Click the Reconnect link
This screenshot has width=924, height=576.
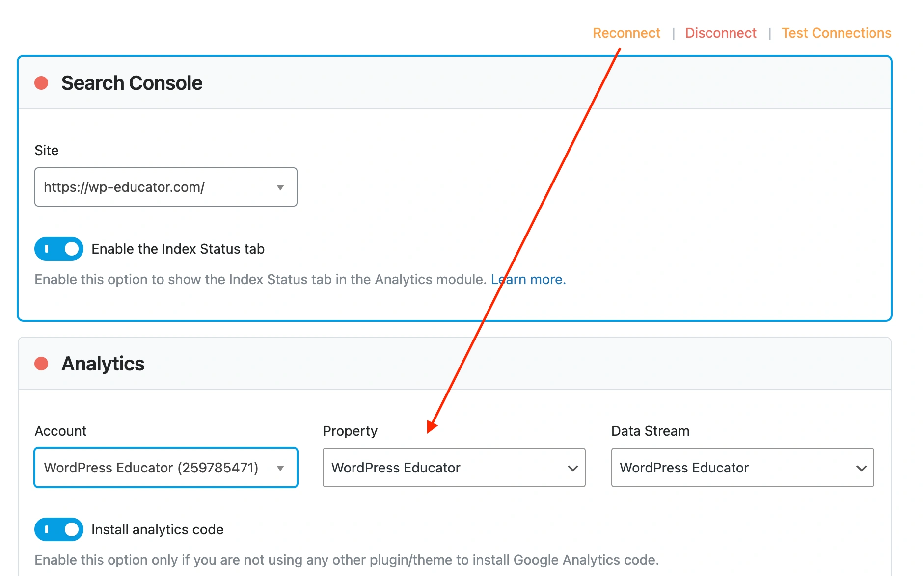pos(626,33)
